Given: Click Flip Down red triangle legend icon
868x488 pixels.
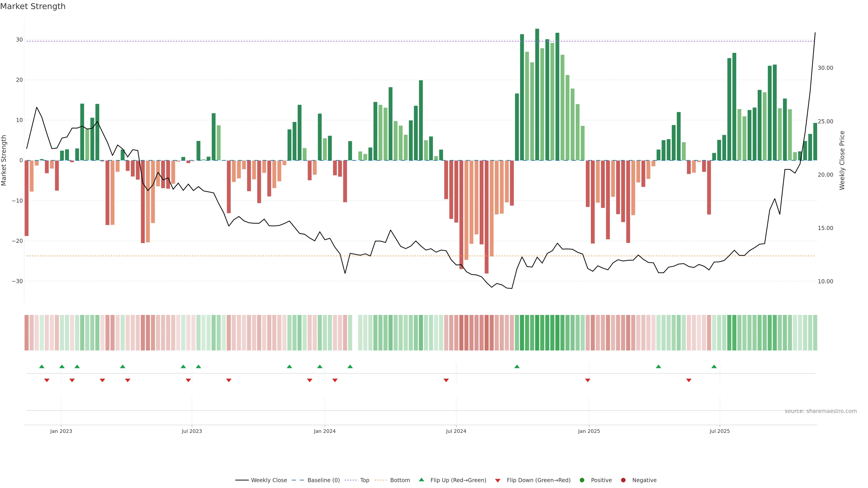Looking at the screenshot, I should tap(498, 480).
